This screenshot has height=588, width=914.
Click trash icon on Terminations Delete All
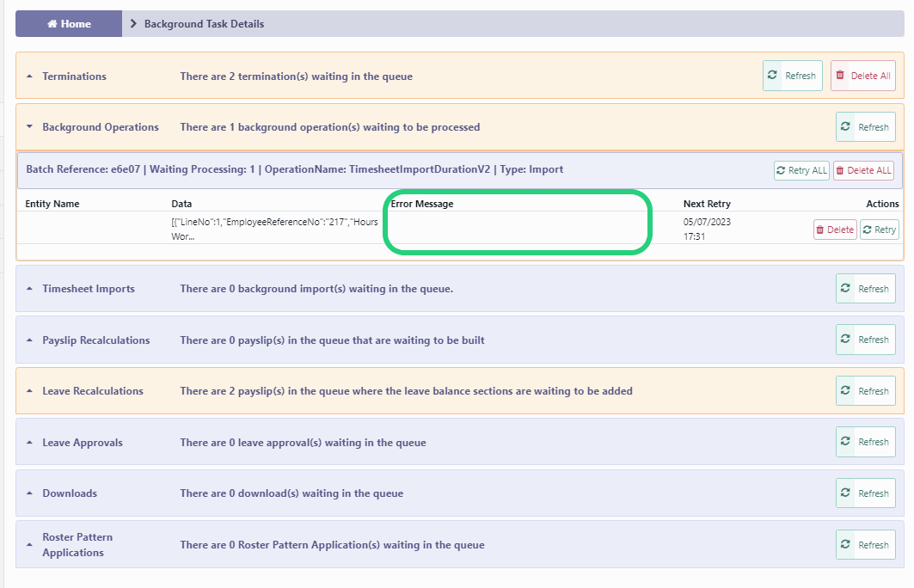(840, 75)
